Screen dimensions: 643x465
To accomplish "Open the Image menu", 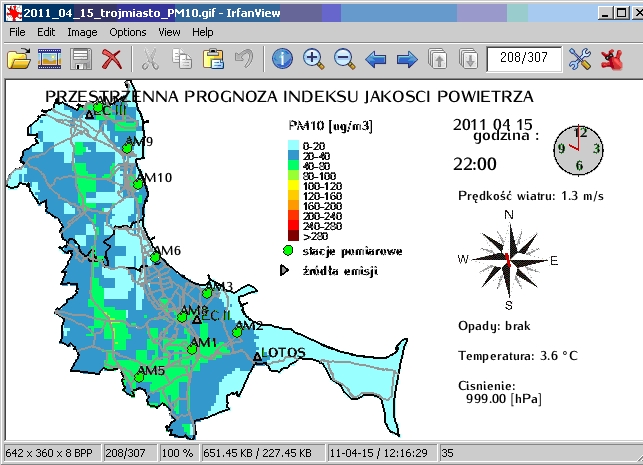I will coord(82,32).
